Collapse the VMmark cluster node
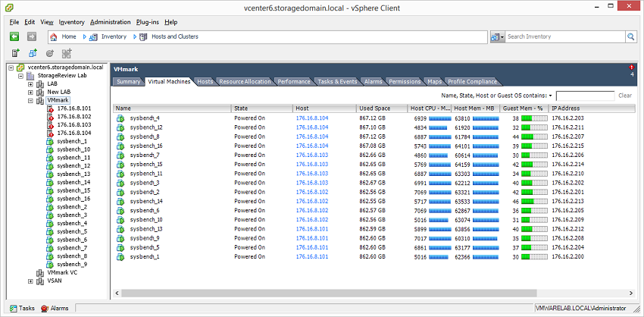The width and height of the screenshot is (644, 317). (30, 100)
